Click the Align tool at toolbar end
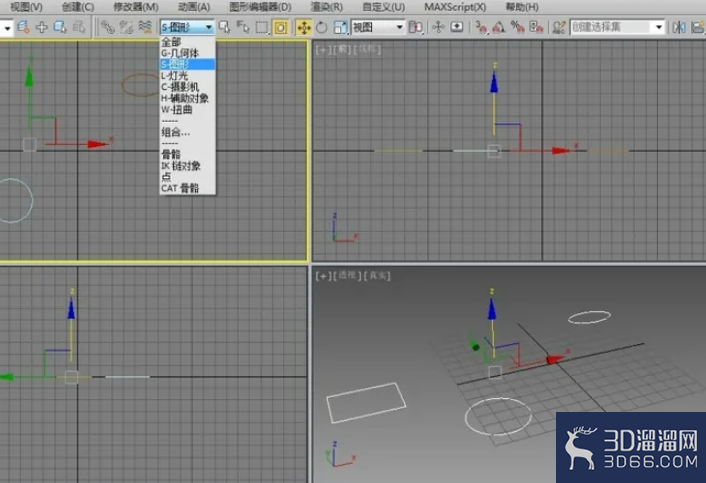 (x=698, y=27)
